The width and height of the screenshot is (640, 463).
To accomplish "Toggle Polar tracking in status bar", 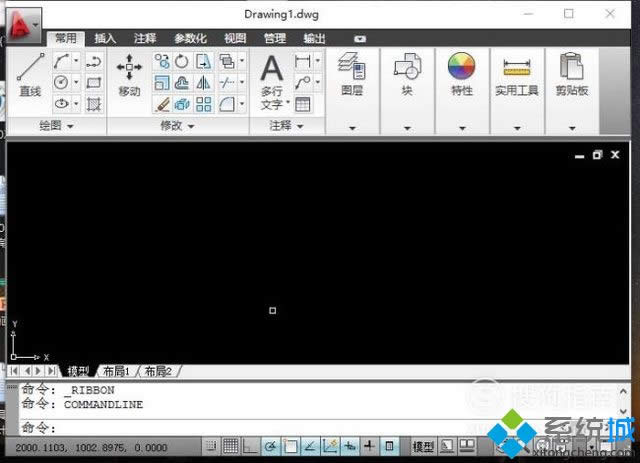I will [x=270, y=446].
